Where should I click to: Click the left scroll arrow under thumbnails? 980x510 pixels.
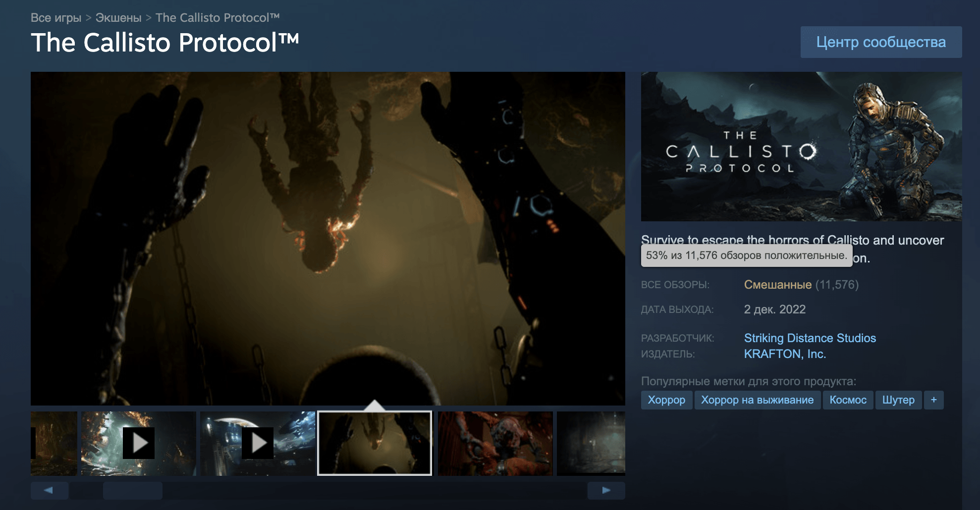(x=49, y=490)
